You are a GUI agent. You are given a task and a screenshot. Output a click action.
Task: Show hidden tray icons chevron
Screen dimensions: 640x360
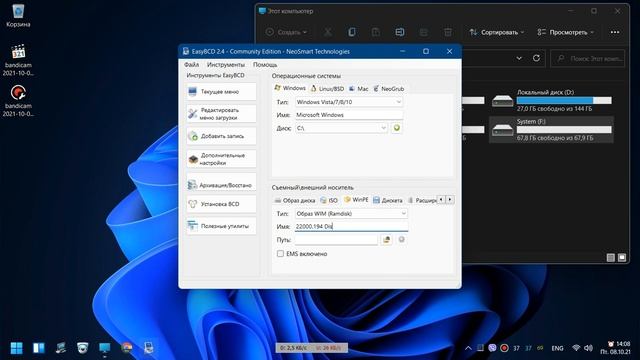point(468,348)
